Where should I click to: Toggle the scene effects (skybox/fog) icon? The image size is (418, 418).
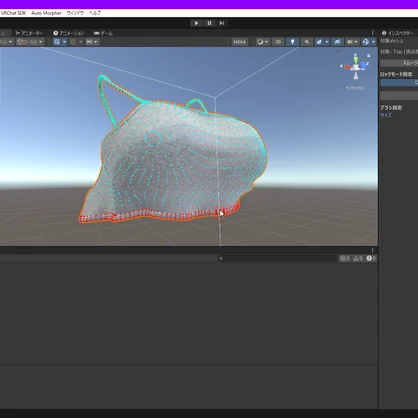click(319, 42)
